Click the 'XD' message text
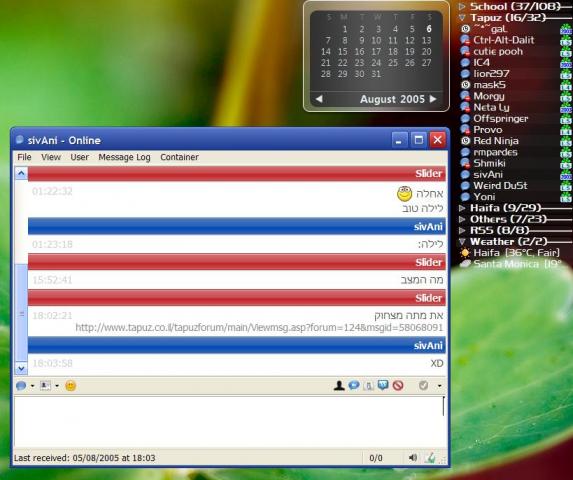 (x=437, y=363)
